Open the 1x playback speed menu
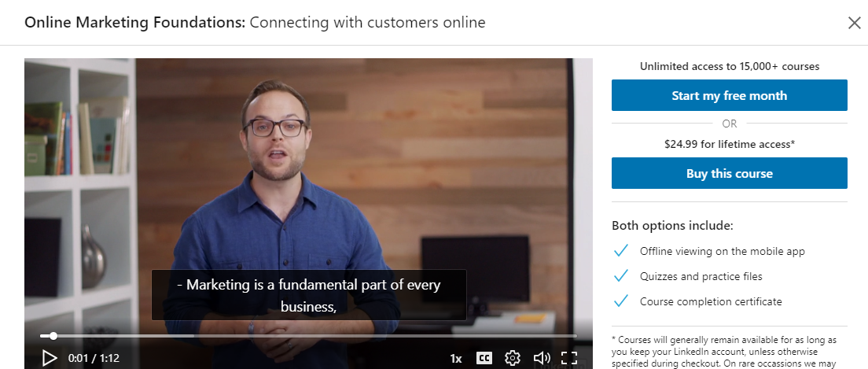Viewport: 868px width, 369px height. click(455, 359)
